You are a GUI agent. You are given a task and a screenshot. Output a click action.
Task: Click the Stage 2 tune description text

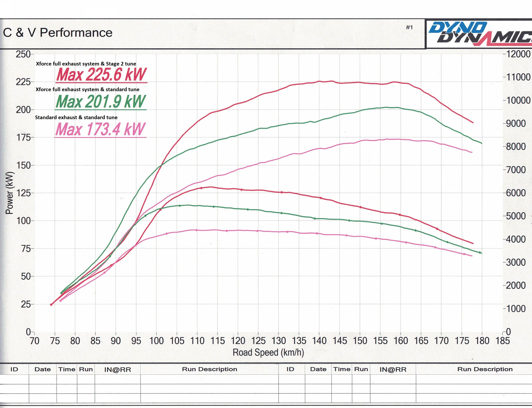click(86, 64)
